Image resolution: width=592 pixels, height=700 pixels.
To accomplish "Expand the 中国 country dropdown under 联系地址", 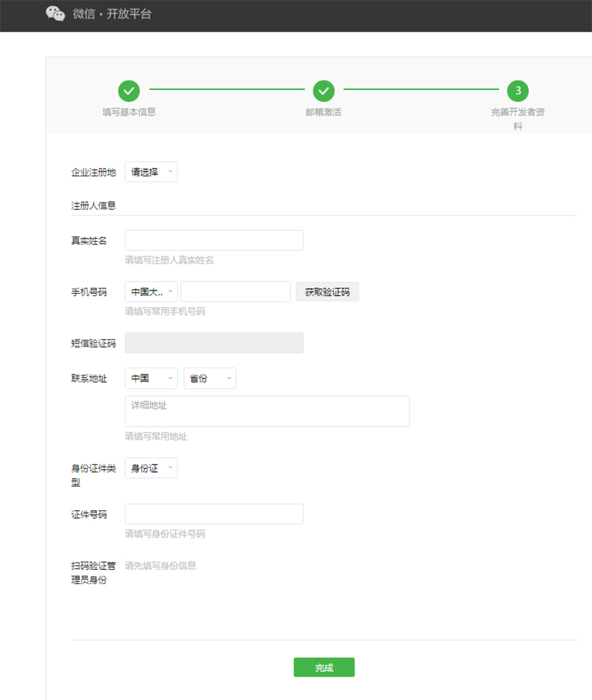I will 151,378.
